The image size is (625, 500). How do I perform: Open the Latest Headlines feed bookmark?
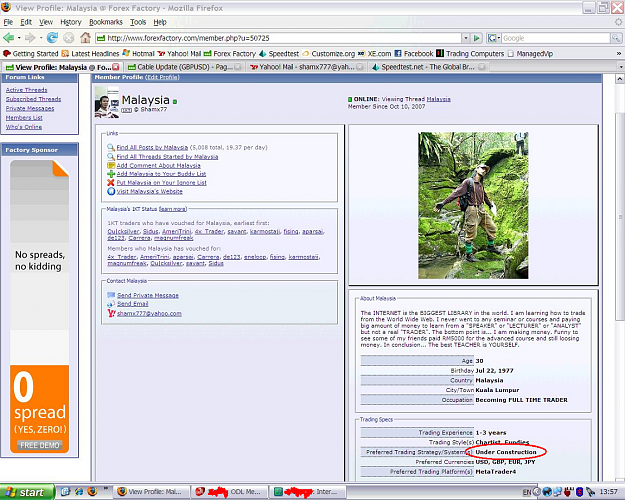[90, 53]
